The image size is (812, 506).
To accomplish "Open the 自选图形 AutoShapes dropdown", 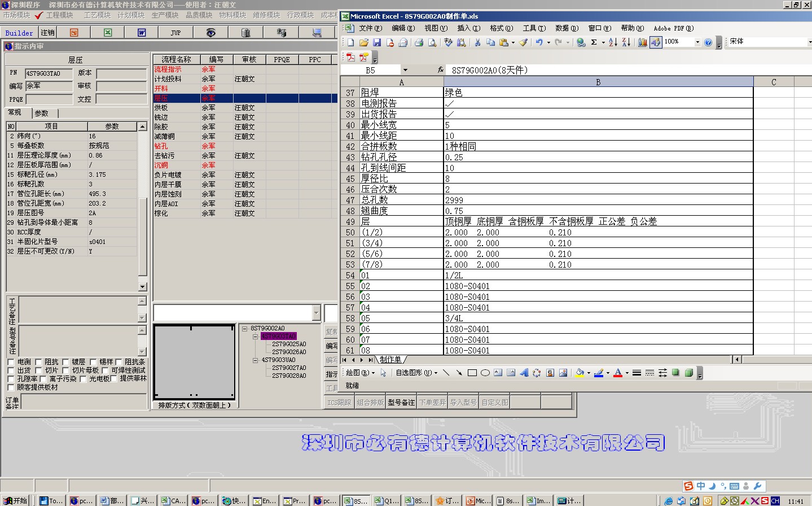I will (416, 373).
